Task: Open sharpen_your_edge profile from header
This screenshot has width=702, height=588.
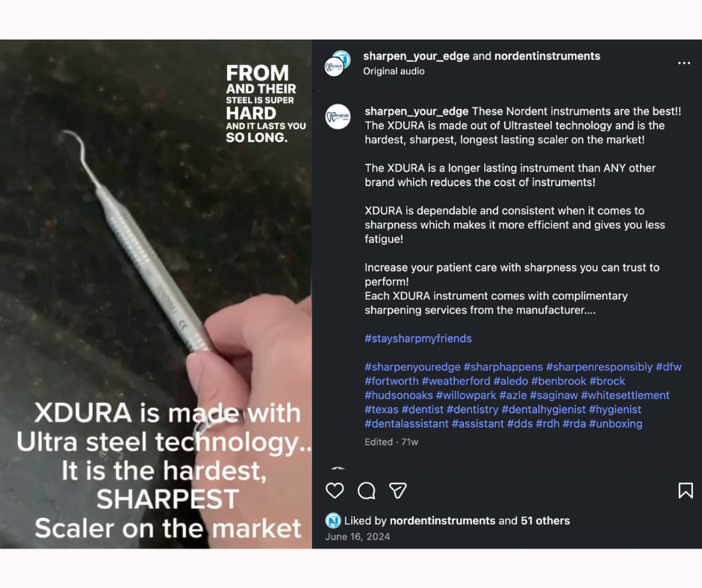Action: click(x=416, y=56)
